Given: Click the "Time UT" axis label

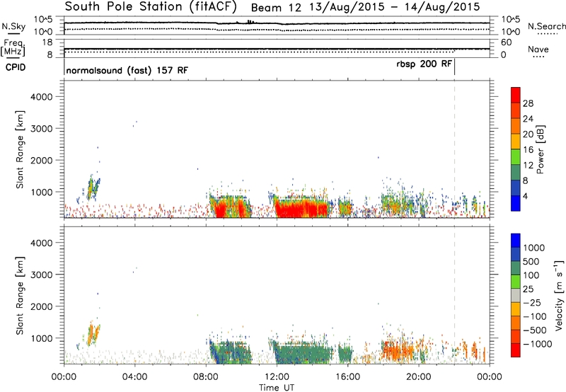Looking at the screenshot, I should click(277, 388).
